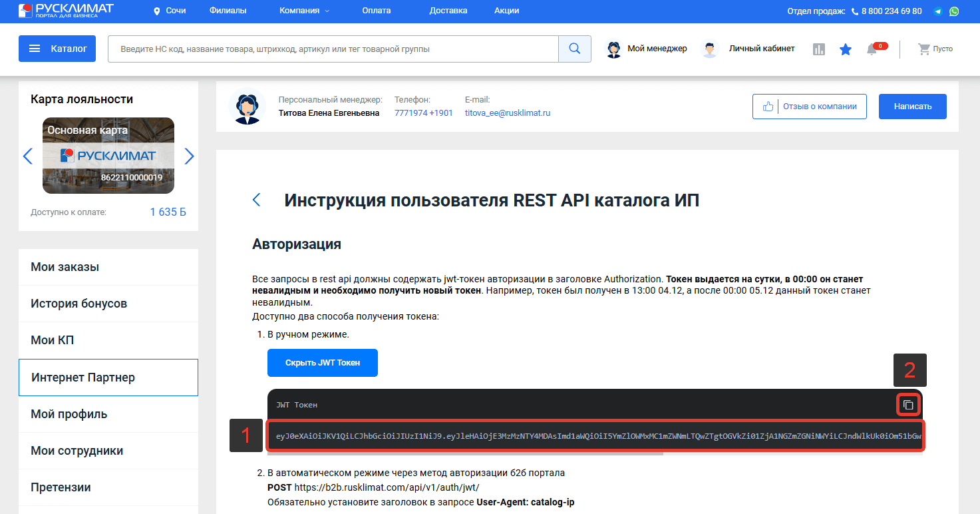Click the Мой менеджер avatar icon

[x=613, y=49]
